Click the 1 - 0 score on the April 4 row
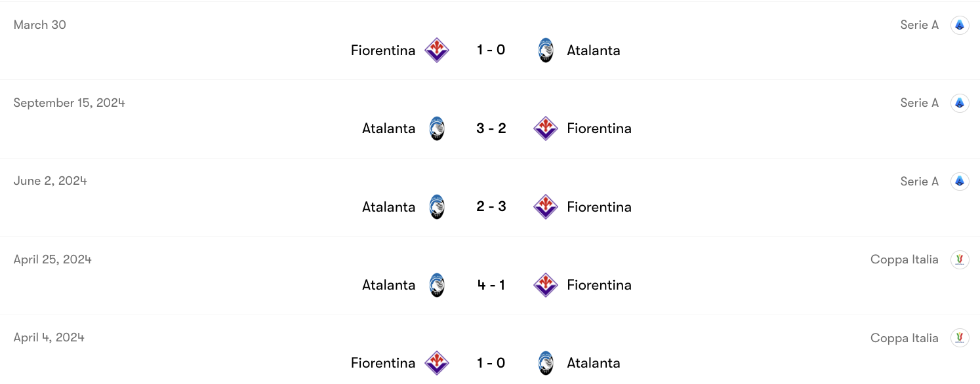980x384 pixels. point(491,362)
